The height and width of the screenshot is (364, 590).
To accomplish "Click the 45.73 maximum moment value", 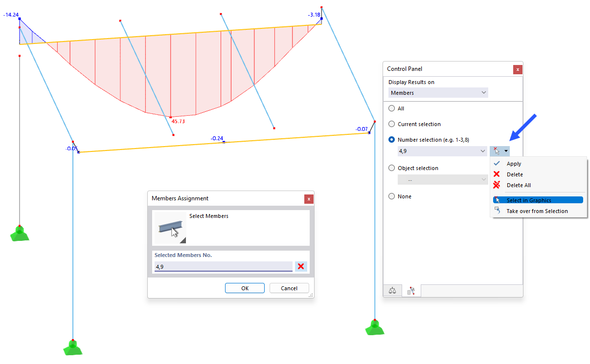I will click(x=178, y=121).
